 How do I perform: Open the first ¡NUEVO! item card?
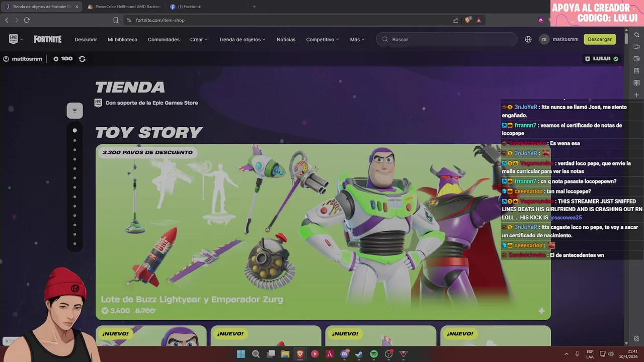pyautogui.click(x=151, y=335)
